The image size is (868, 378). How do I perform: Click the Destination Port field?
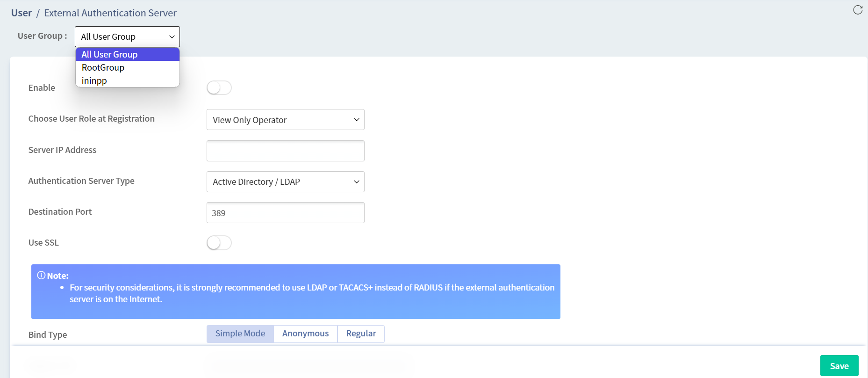coord(286,213)
